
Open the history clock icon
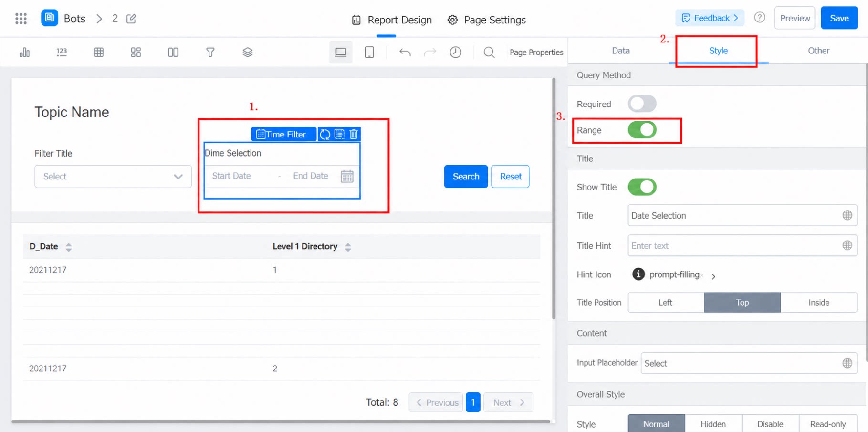(x=455, y=52)
